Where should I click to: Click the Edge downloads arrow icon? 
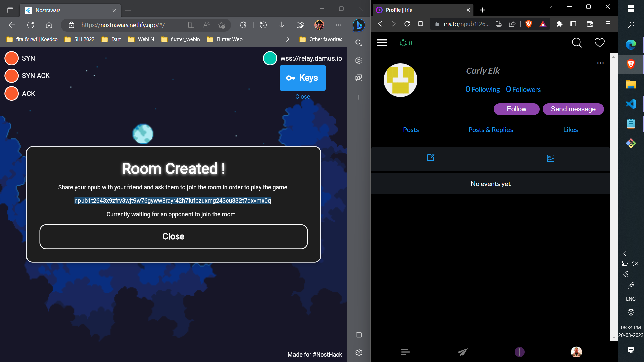tap(282, 25)
